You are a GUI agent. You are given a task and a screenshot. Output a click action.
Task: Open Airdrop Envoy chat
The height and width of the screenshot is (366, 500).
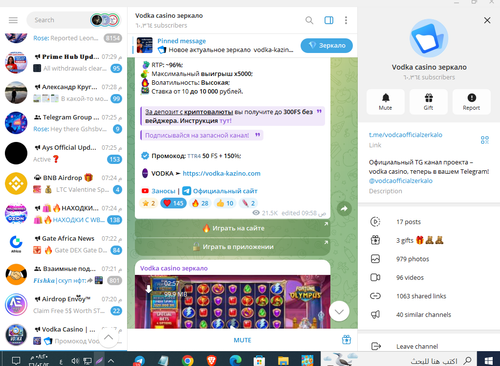click(63, 305)
